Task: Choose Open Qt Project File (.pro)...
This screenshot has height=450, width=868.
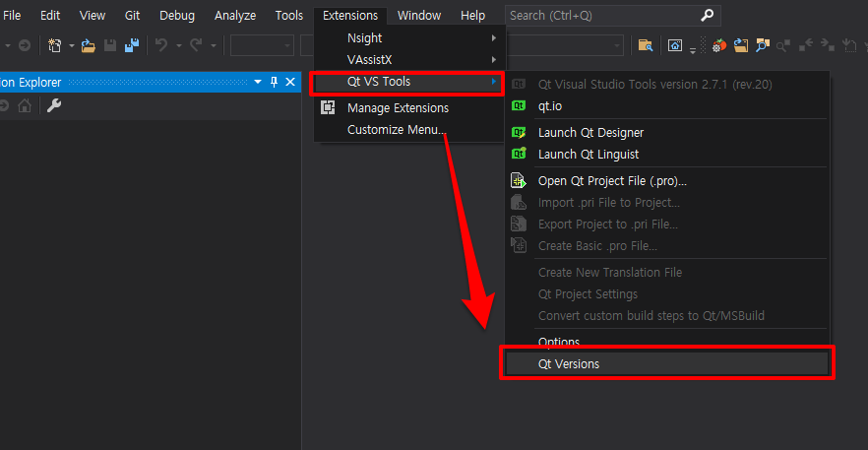Action: (x=667, y=181)
